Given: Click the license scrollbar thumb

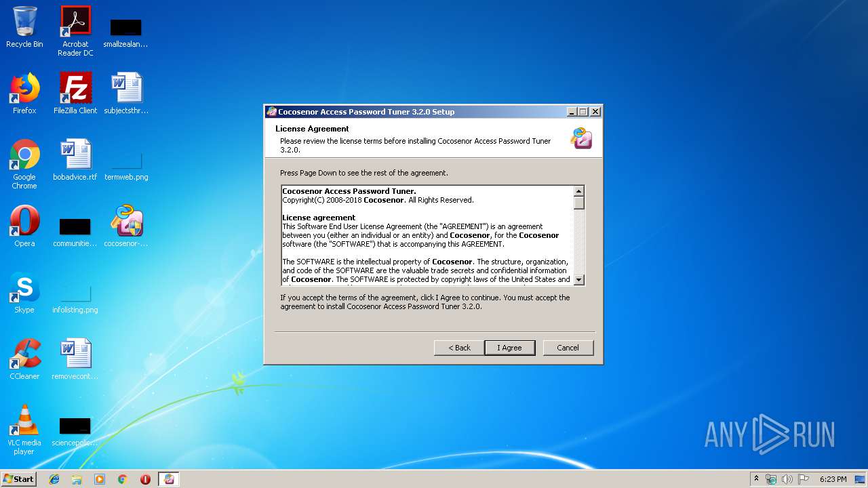Looking at the screenshot, I should (x=578, y=202).
